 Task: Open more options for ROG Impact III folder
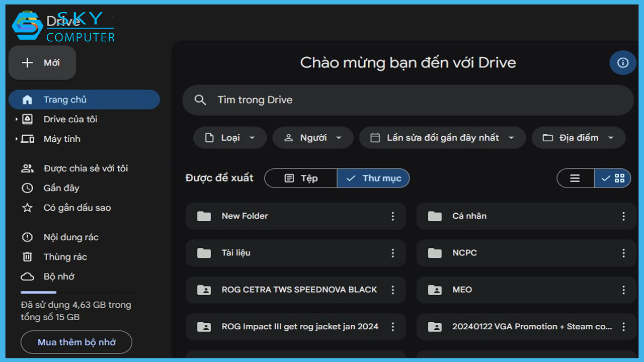point(393,327)
